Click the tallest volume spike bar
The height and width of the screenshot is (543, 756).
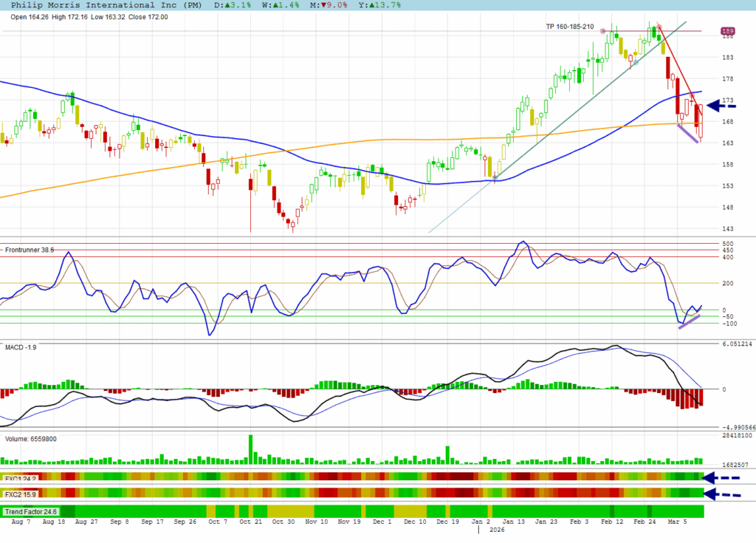click(x=250, y=449)
